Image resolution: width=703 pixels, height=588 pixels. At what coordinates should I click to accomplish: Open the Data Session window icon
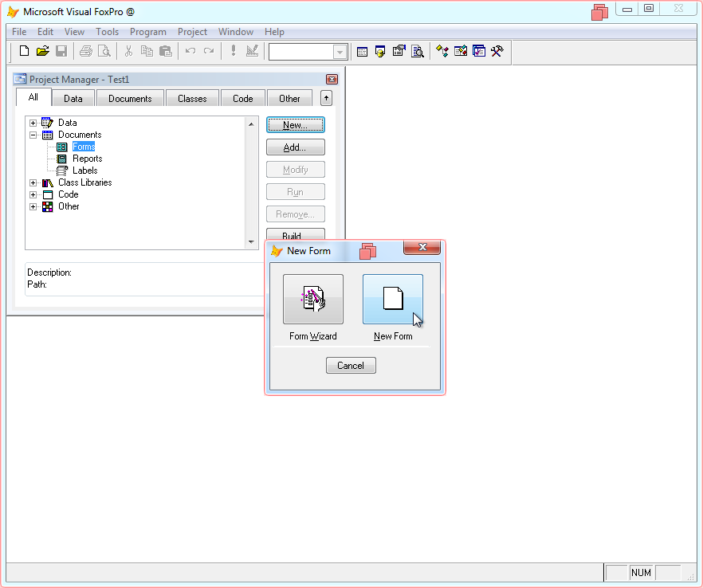[x=380, y=52]
